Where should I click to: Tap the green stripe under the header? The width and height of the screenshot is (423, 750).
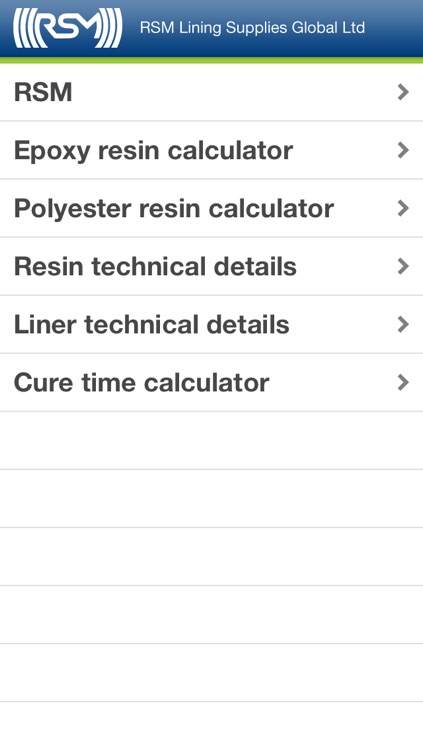212,60
